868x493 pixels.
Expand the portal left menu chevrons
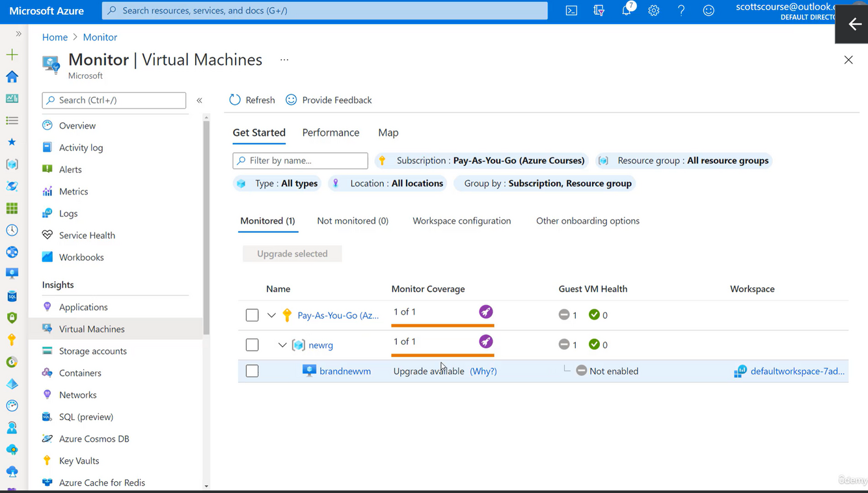tap(18, 34)
